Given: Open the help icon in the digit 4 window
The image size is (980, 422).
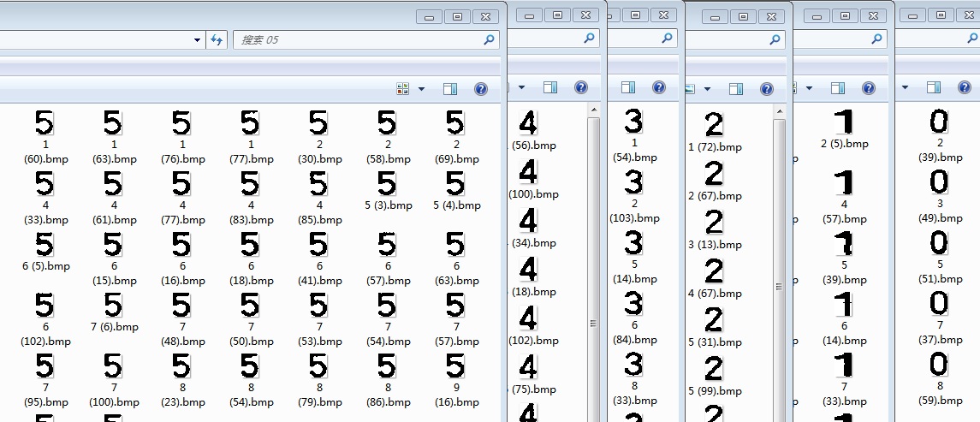Looking at the screenshot, I should 580,87.
